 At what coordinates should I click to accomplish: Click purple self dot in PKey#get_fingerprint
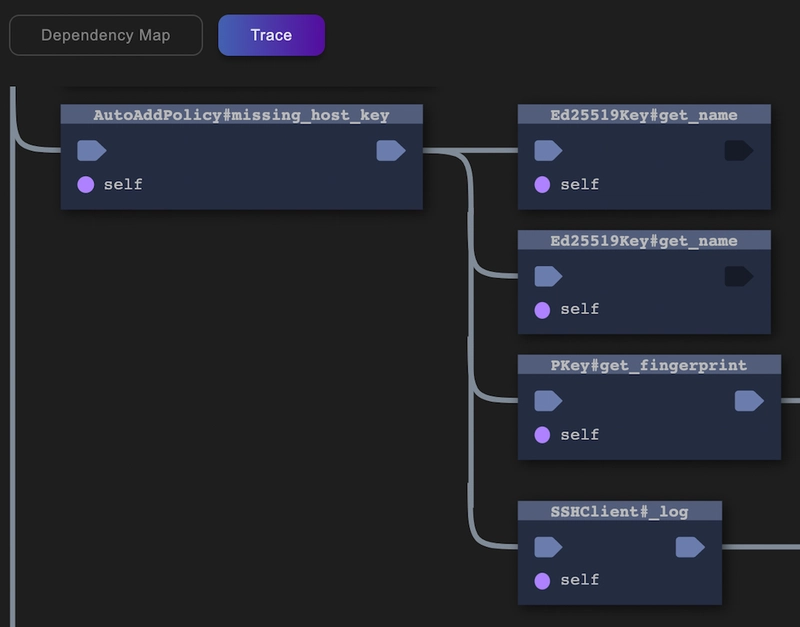[x=542, y=435]
